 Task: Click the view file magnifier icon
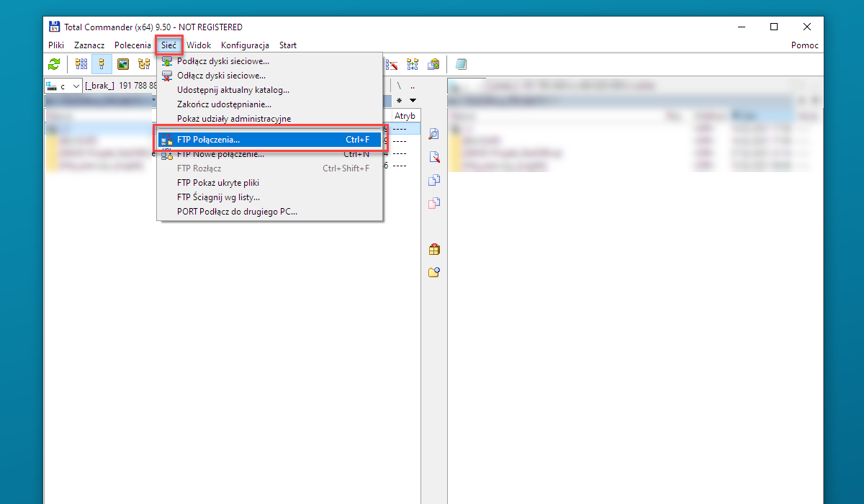[x=433, y=134]
